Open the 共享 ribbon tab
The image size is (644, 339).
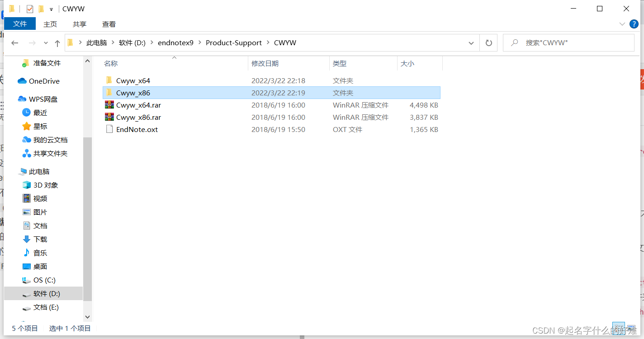80,24
